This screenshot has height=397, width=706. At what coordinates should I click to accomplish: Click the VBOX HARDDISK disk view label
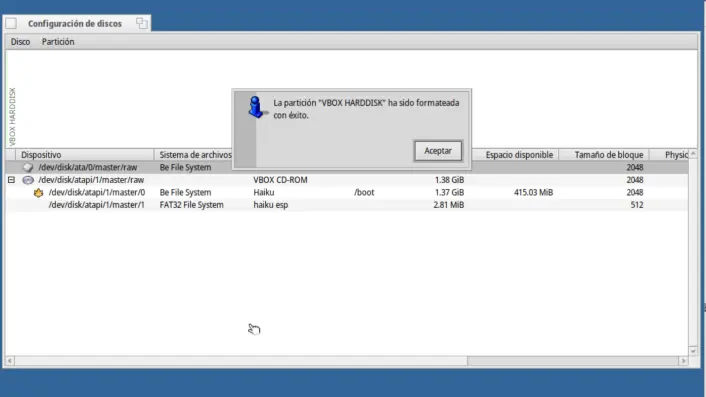(x=12, y=117)
